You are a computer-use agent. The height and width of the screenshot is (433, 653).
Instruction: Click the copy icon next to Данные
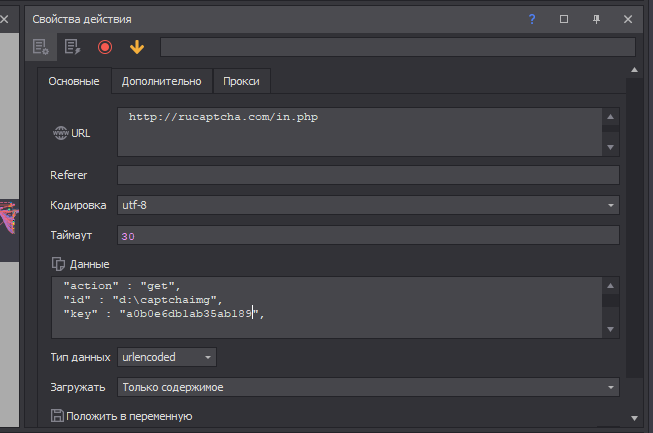pos(57,264)
